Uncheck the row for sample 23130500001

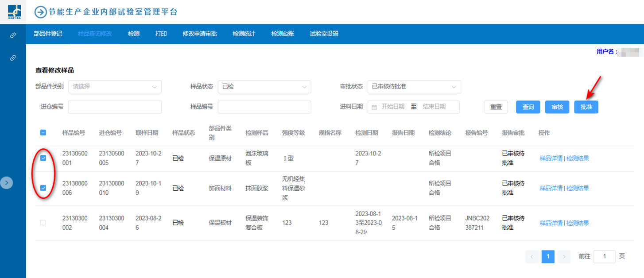pos(43,158)
